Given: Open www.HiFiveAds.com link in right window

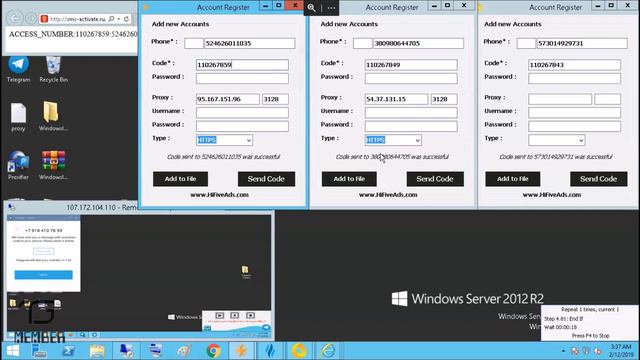Looking at the screenshot, I should tap(552, 195).
